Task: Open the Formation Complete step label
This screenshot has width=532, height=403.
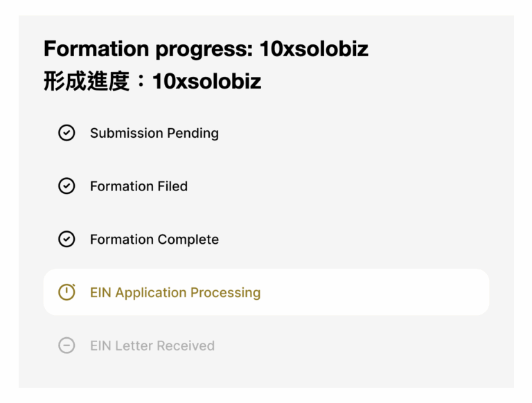Action: click(x=154, y=240)
